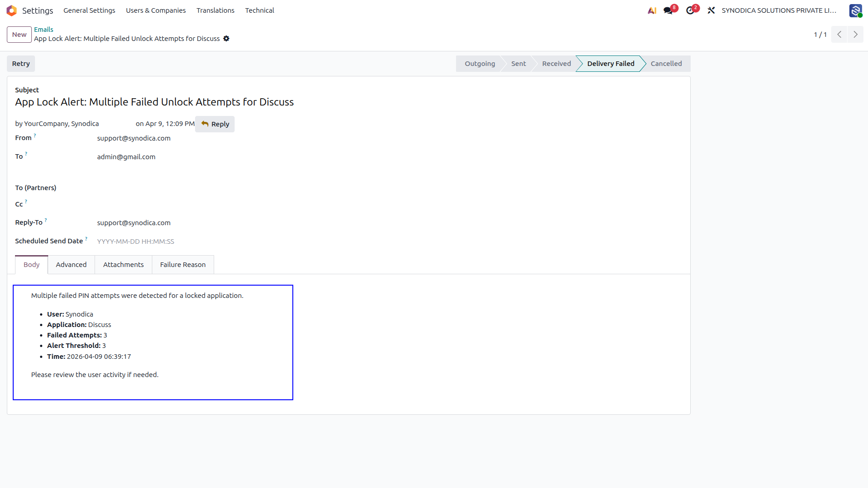Go to previous record arrow
This screenshot has height=488, width=868.
coord(839,35)
